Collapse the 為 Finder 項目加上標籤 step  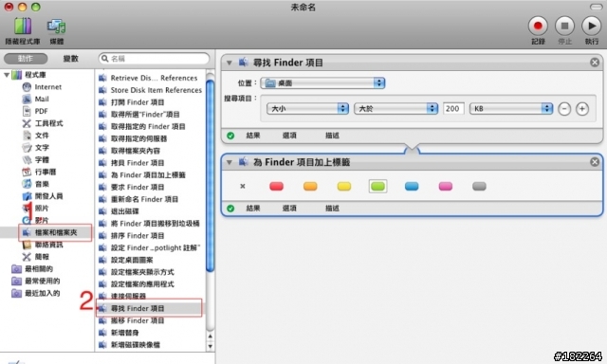coord(230,162)
